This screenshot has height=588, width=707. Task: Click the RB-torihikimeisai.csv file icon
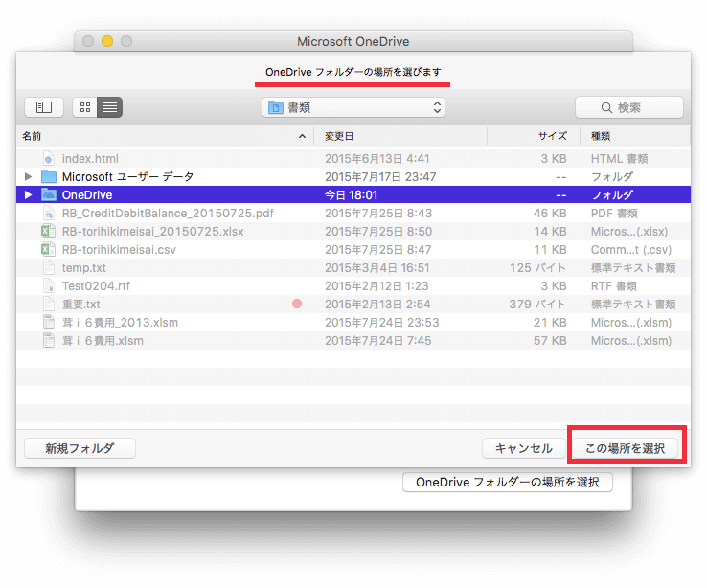click(48, 250)
